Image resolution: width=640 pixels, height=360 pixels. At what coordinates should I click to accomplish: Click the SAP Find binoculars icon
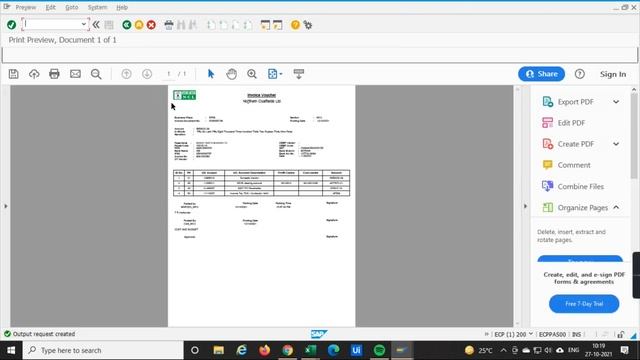[x=181, y=25]
